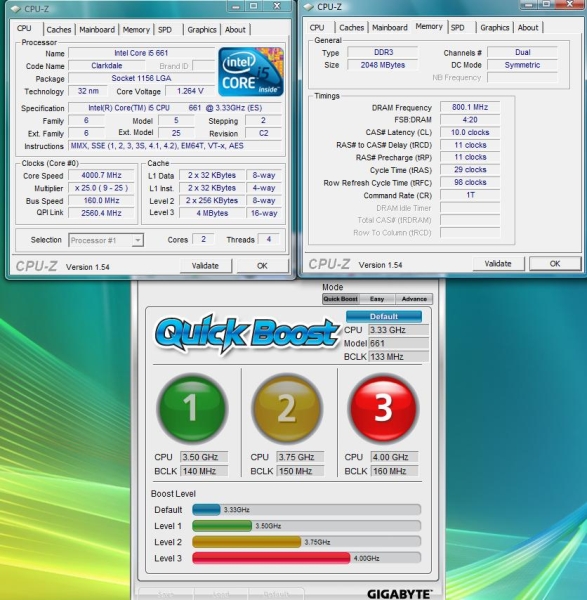Click Validate in the left CPU-Z window
Viewport: 587px width, 600px height.
(205, 266)
